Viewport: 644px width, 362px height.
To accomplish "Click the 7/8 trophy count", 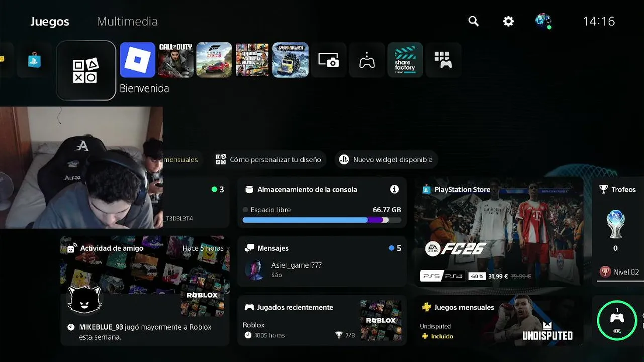I will pyautogui.click(x=349, y=335).
